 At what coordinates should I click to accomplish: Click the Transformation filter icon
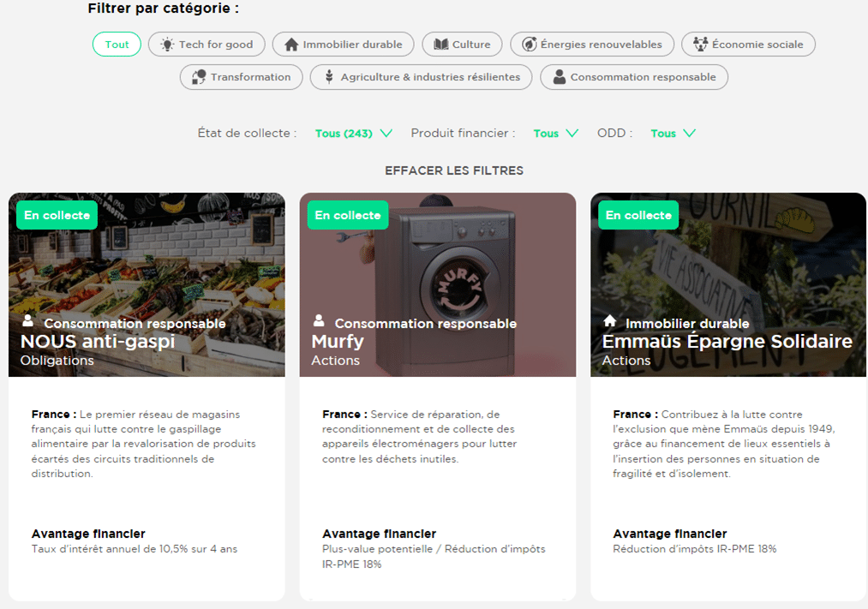click(199, 77)
